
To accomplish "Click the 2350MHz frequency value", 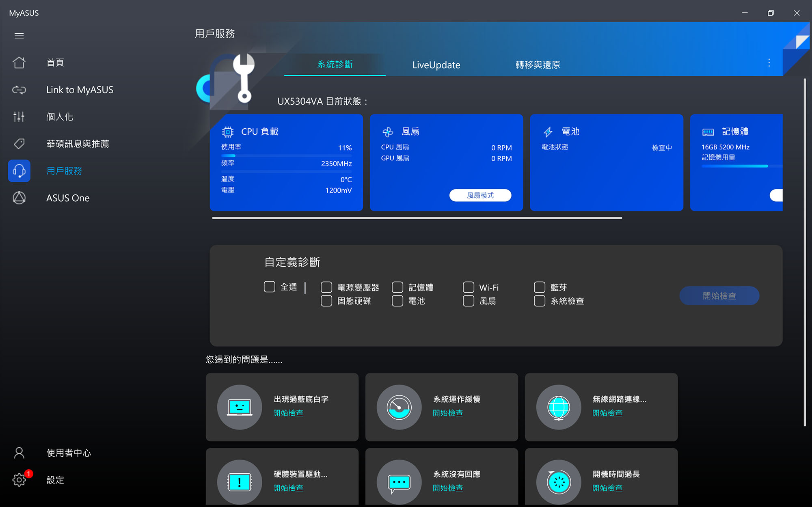I will (x=336, y=164).
